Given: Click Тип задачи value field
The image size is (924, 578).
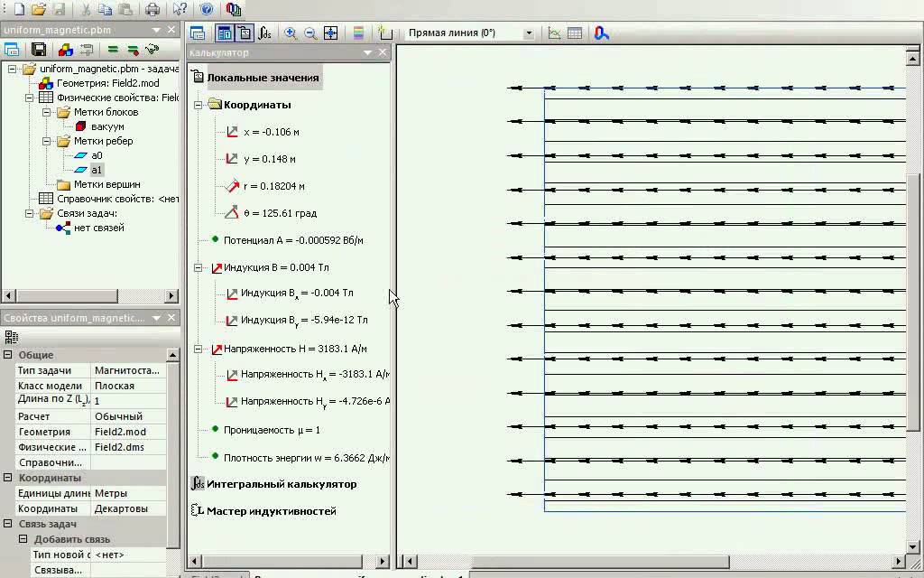Looking at the screenshot, I should pyautogui.click(x=128, y=370).
